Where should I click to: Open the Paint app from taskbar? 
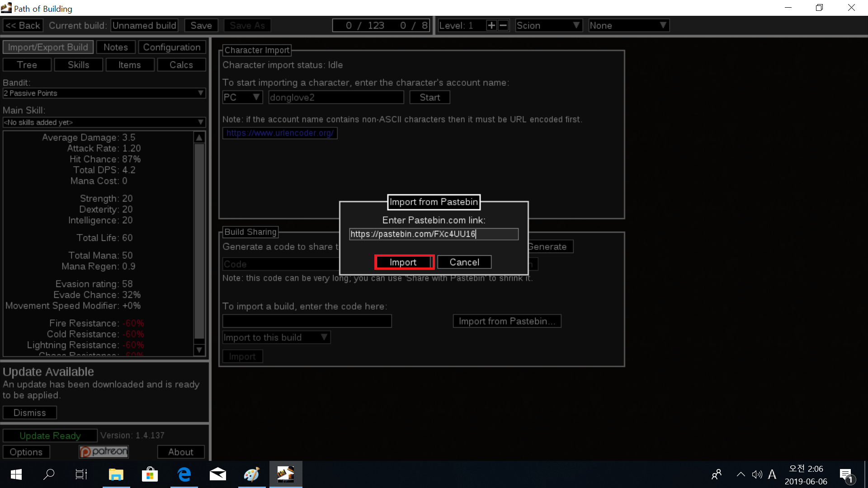[252, 474]
